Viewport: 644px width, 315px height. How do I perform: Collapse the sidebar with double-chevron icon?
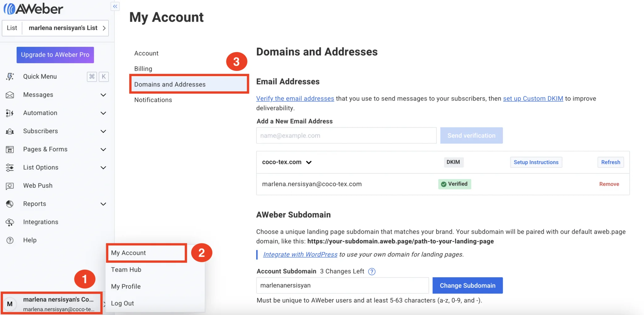(x=115, y=6)
